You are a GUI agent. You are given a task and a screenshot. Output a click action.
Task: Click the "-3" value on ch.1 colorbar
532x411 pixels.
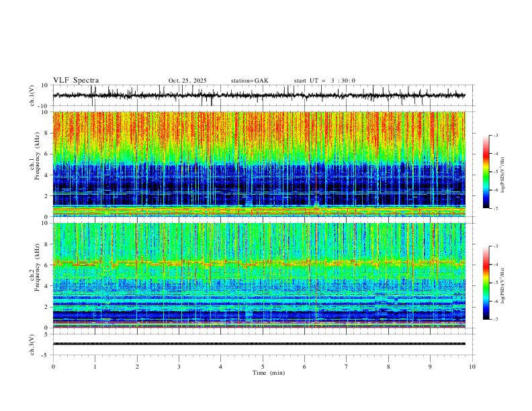pos(496,135)
